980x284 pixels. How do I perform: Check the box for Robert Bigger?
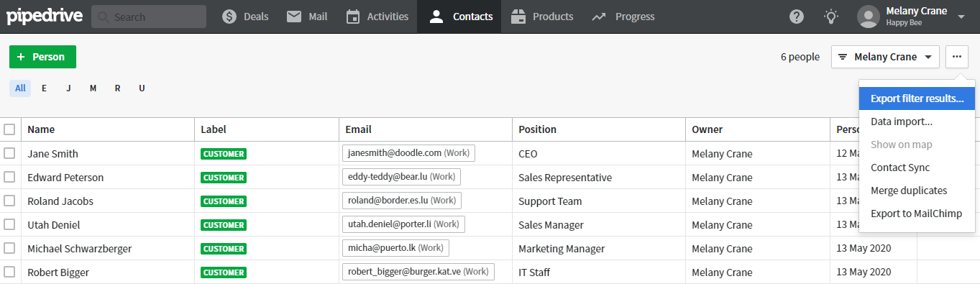(9, 272)
